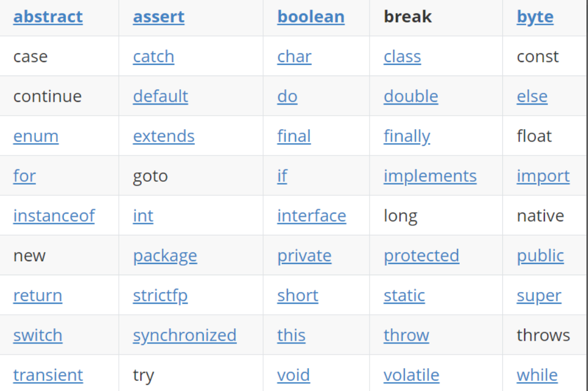
Task: Click the 'volatile' keyword link
Action: 411,375
